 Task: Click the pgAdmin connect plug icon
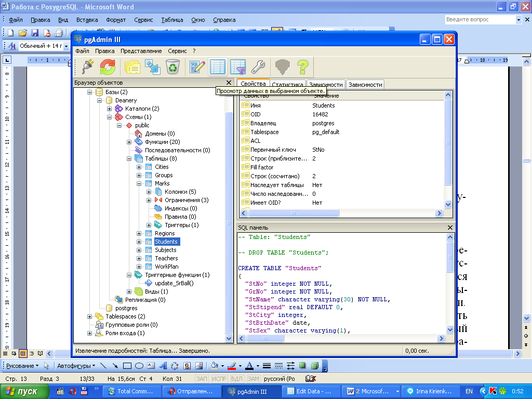[x=87, y=66]
